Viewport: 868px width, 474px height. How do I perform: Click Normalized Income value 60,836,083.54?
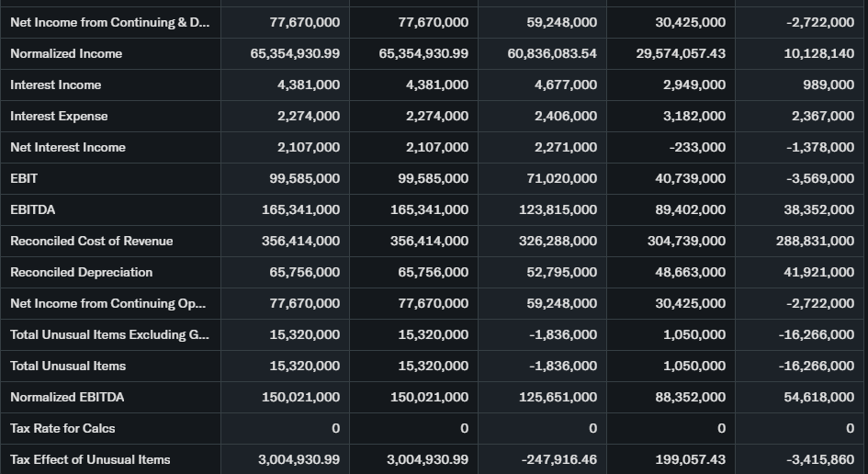552,53
